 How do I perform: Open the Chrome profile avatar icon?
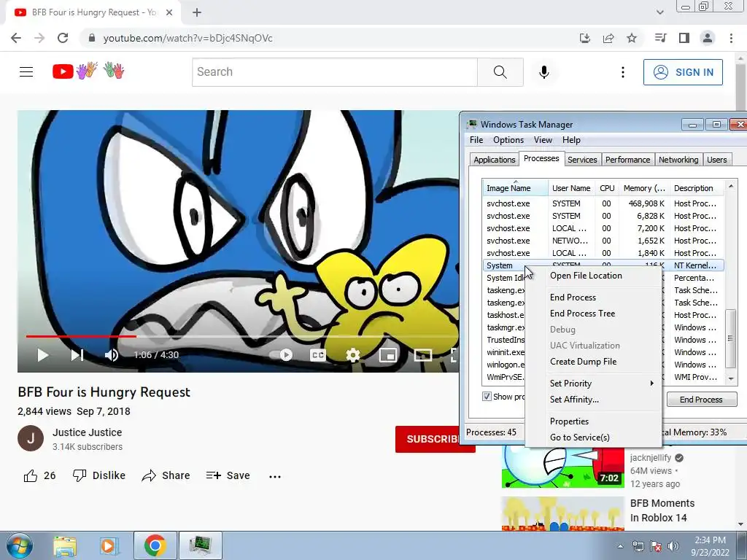(x=708, y=38)
